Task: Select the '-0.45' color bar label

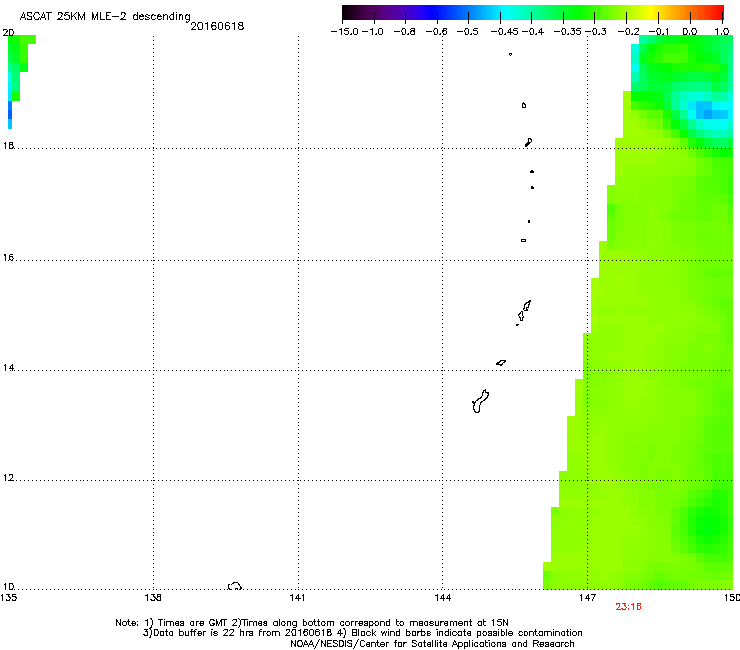Action: [505, 32]
